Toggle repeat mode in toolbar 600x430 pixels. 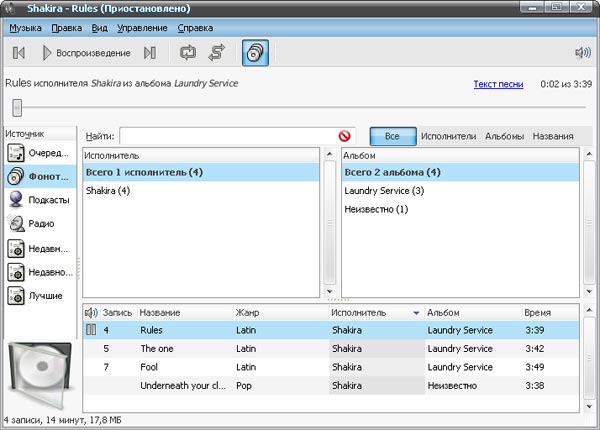tap(187, 52)
